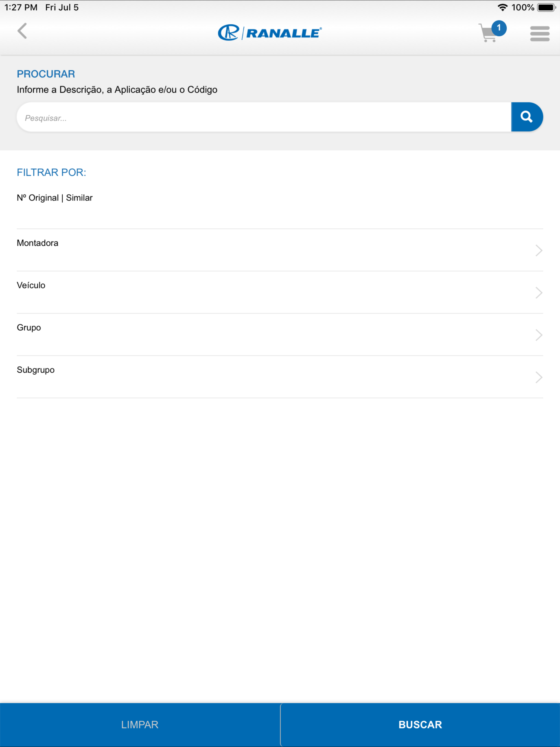Open the hamburger menu icon
The image size is (560, 747).
tap(540, 33)
